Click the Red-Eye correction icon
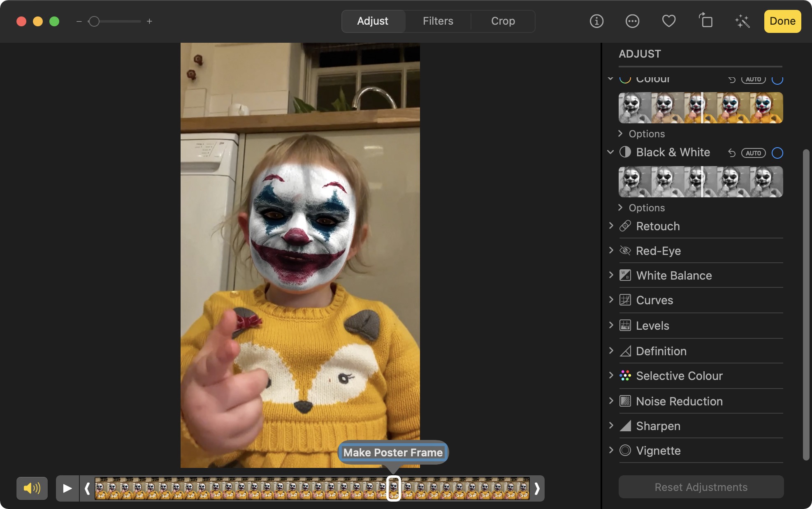Screen dimensions: 812x509 625,250
